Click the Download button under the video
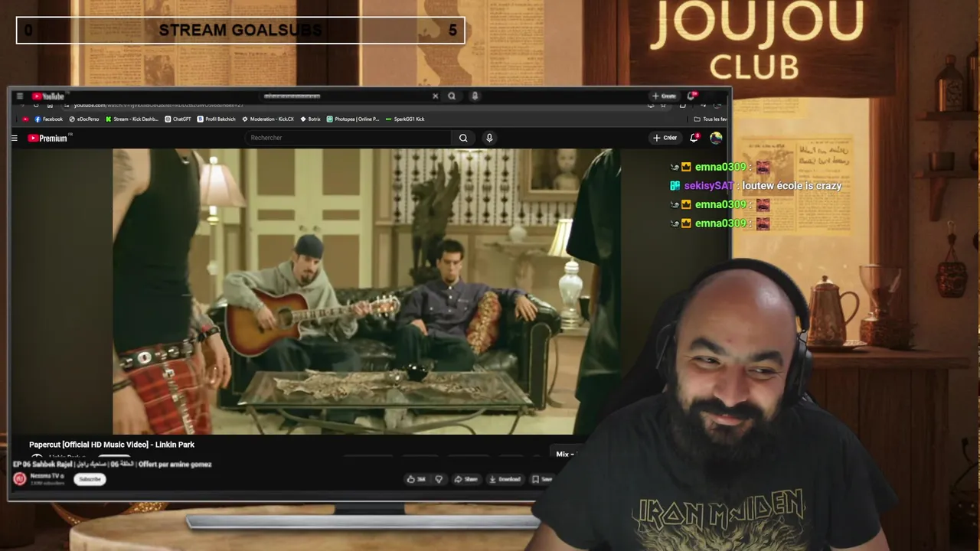The image size is (980, 551). 505,479
